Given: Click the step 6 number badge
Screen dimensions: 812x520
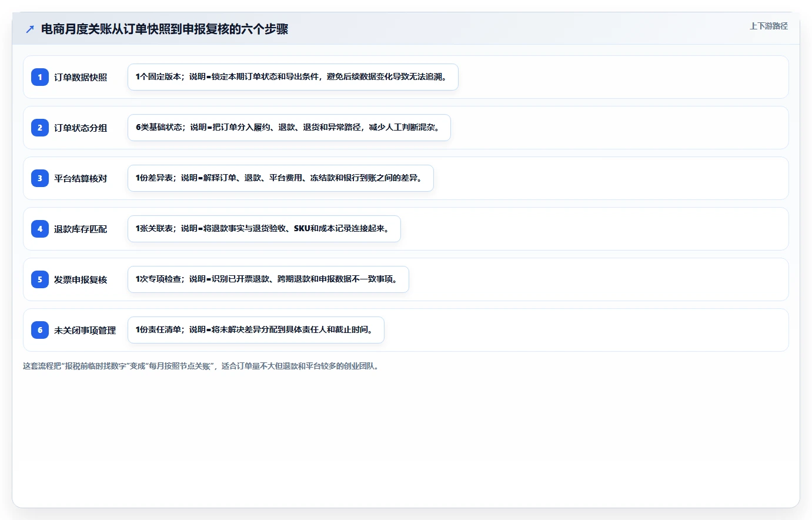Looking at the screenshot, I should click(40, 330).
